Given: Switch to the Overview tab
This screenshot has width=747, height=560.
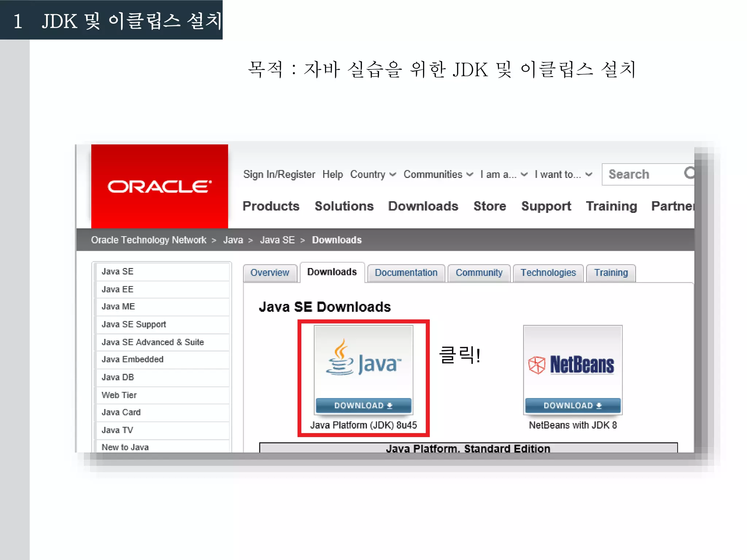Looking at the screenshot, I should click(270, 273).
